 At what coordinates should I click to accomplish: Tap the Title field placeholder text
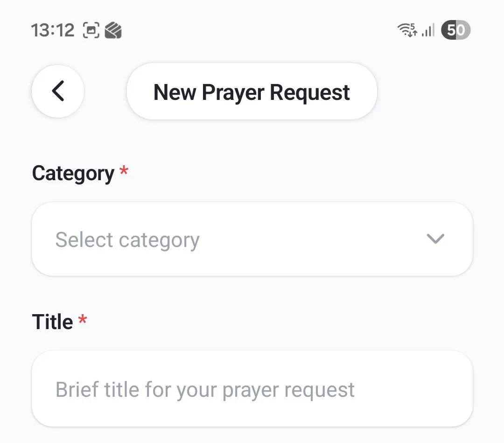[x=205, y=389]
